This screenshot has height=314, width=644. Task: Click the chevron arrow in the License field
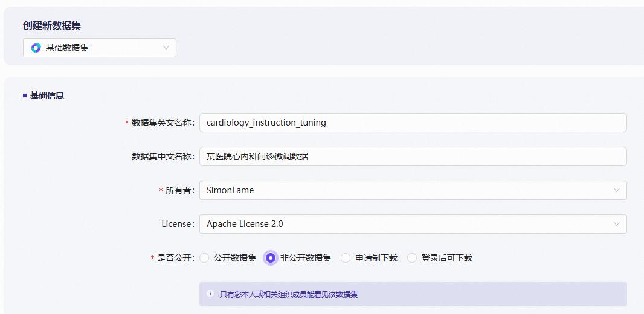click(617, 224)
